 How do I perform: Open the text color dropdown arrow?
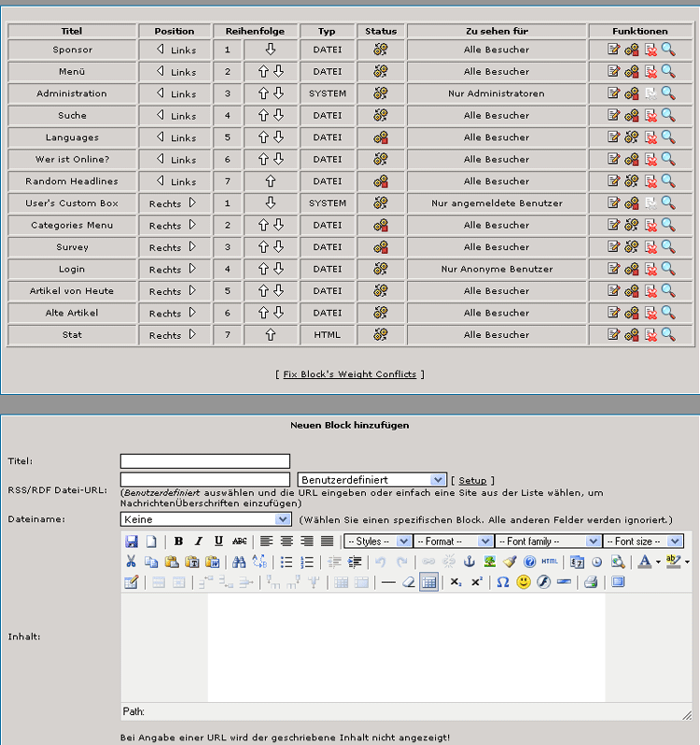658,562
